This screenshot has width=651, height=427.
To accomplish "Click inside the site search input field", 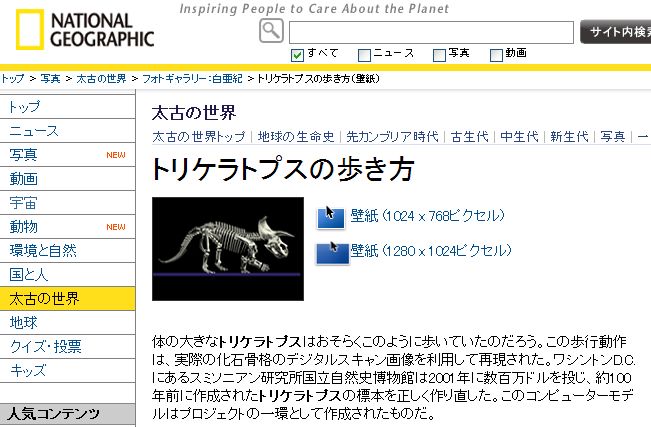I will coord(431,32).
